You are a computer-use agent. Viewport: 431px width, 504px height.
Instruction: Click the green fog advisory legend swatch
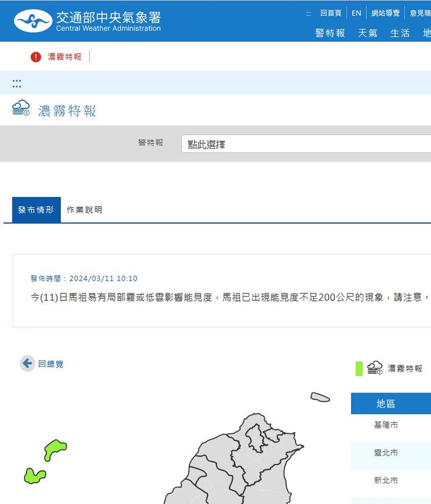tap(359, 369)
